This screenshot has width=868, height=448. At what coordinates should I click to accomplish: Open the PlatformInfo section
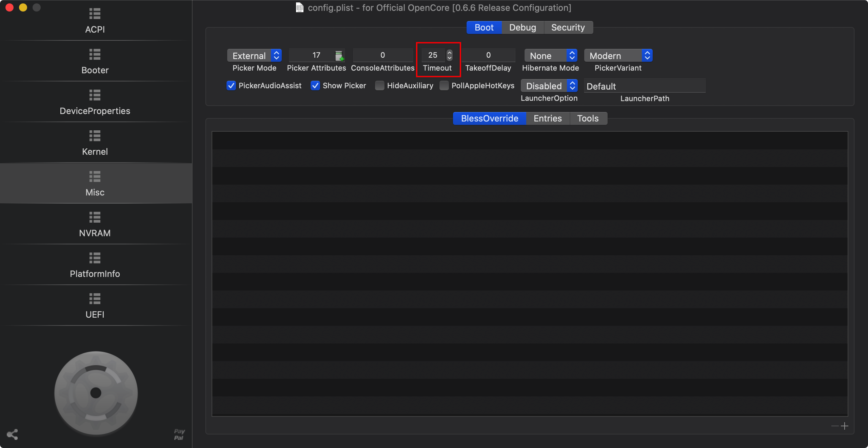point(95,265)
